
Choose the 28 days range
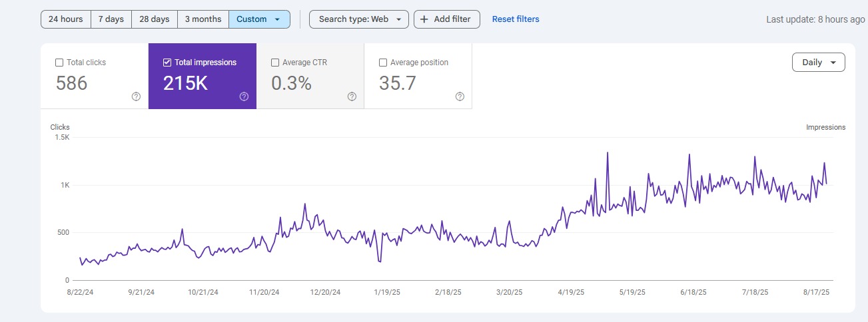pos(154,19)
